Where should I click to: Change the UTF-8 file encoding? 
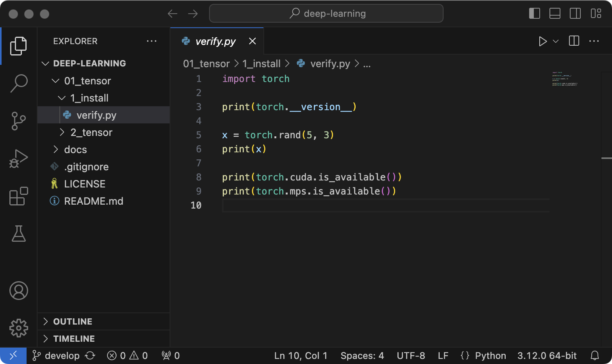(411, 355)
